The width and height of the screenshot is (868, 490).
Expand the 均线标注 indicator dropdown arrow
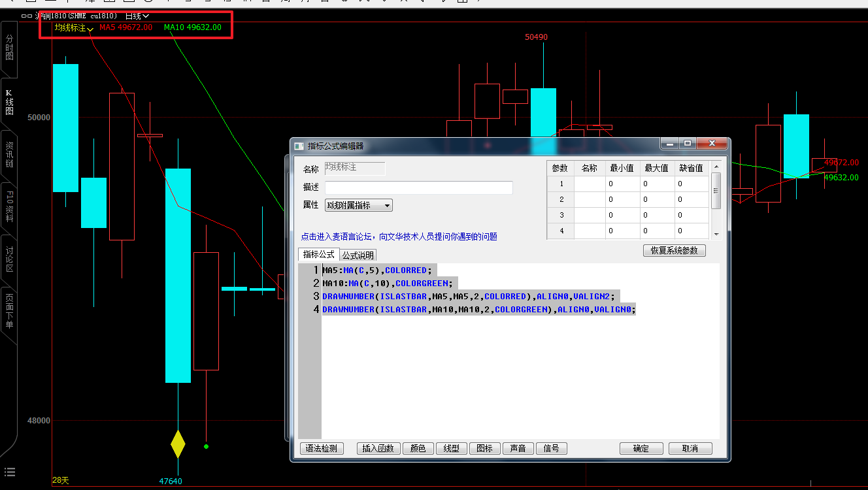click(x=90, y=29)
